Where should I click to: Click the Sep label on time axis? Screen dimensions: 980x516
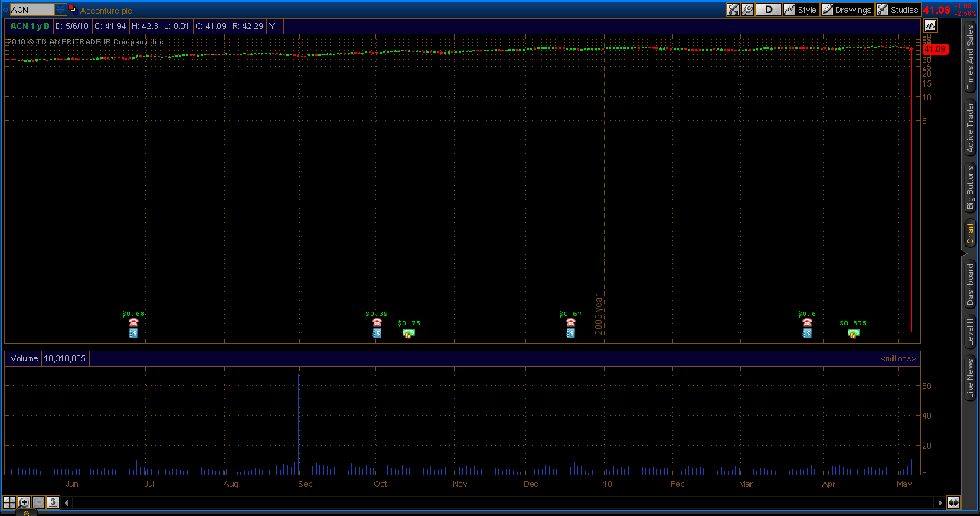[305, 484]
